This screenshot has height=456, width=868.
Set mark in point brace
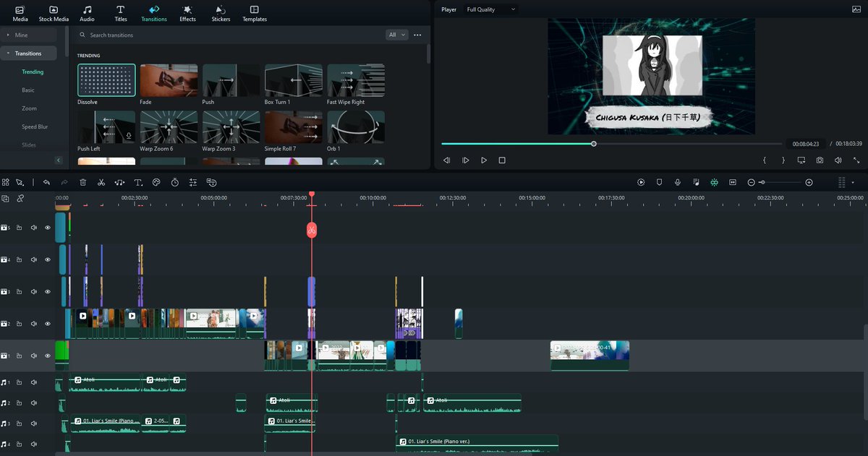pyautogui.click(x=765, y=160)
